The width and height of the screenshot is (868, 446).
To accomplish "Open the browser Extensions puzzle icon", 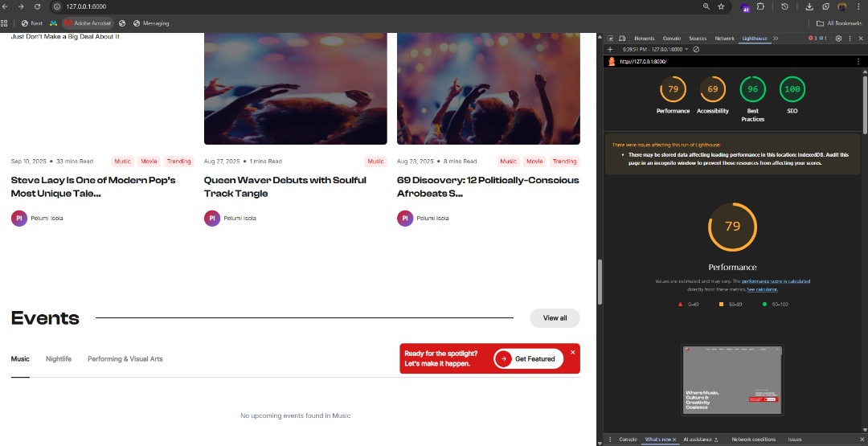I will point(760,6).
